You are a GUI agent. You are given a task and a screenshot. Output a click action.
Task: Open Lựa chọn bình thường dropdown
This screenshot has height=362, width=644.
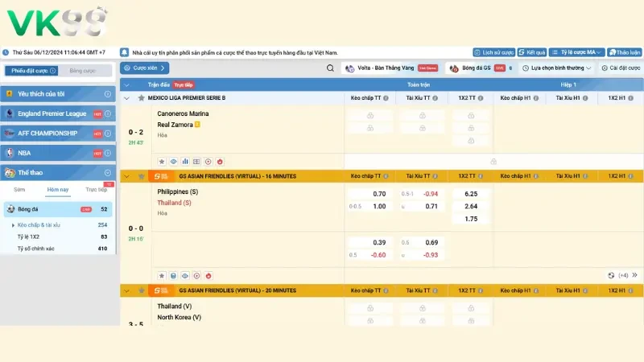[557, 68]
